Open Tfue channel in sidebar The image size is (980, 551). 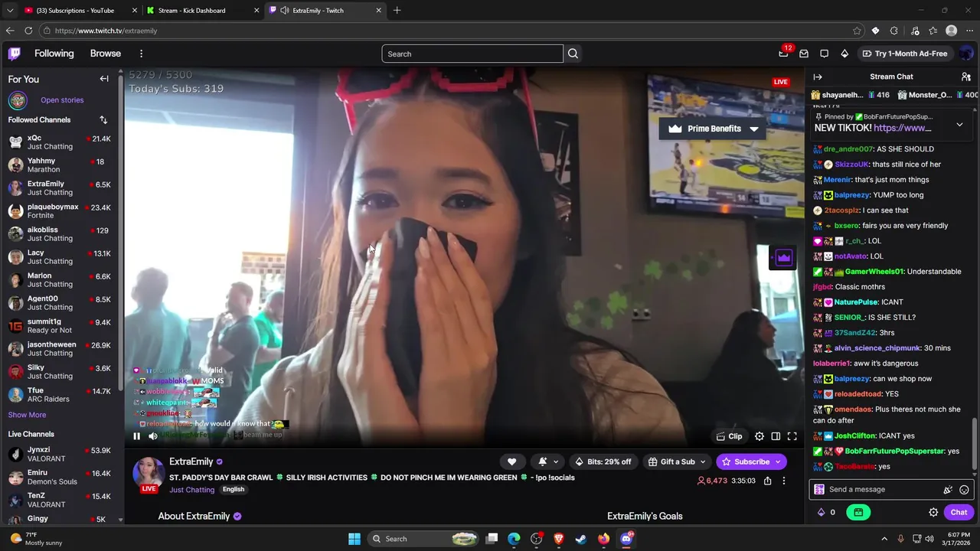pos(61,395)
